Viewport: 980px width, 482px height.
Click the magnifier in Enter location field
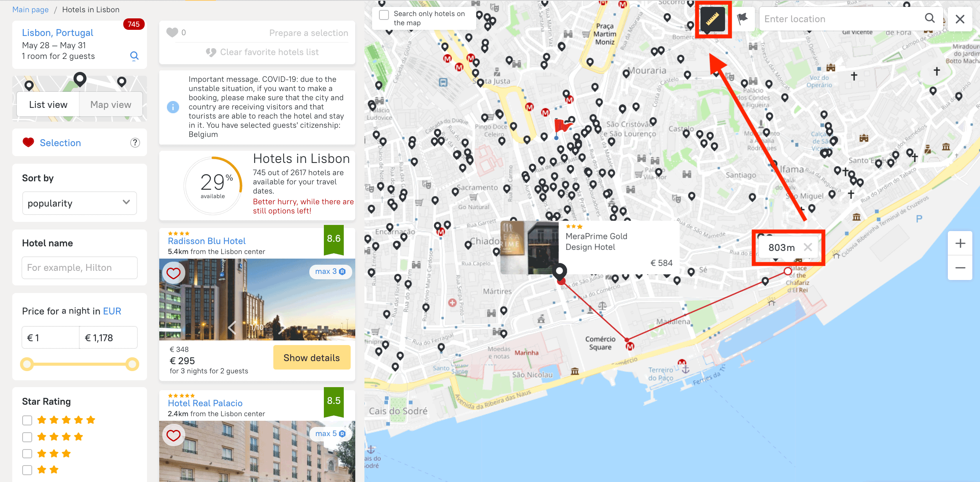[x=929, y=18]
